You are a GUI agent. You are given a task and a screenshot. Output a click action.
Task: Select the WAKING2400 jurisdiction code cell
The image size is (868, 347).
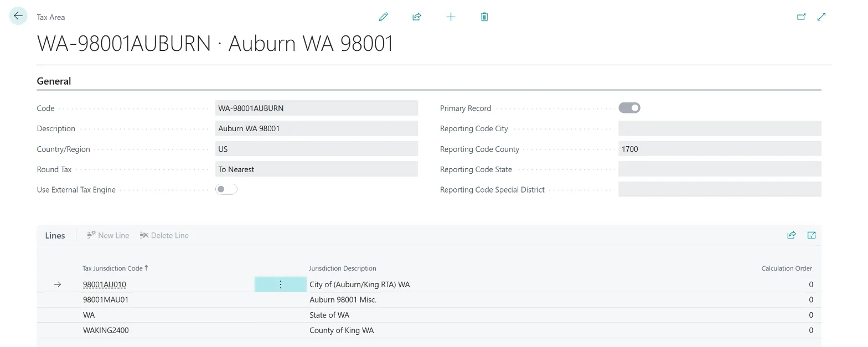106,330
